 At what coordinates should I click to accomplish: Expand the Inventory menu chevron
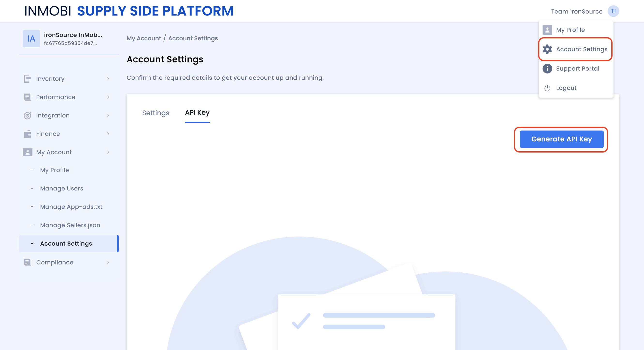tap(108, 79)
